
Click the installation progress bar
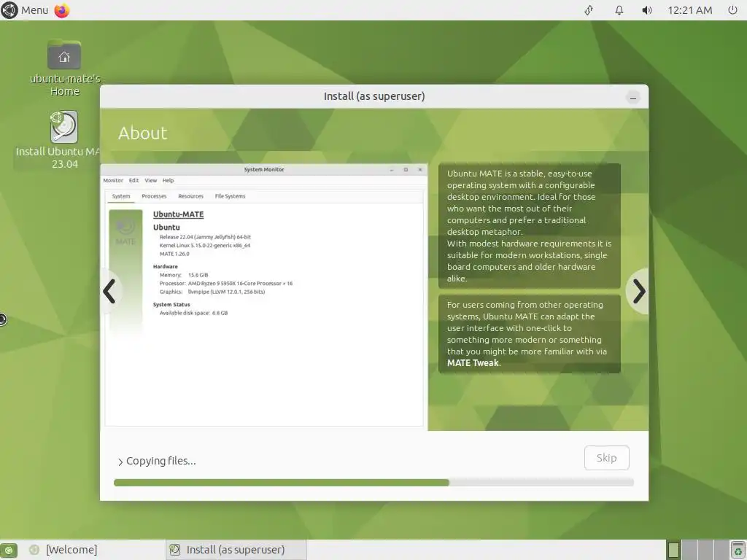click(373, 483)
